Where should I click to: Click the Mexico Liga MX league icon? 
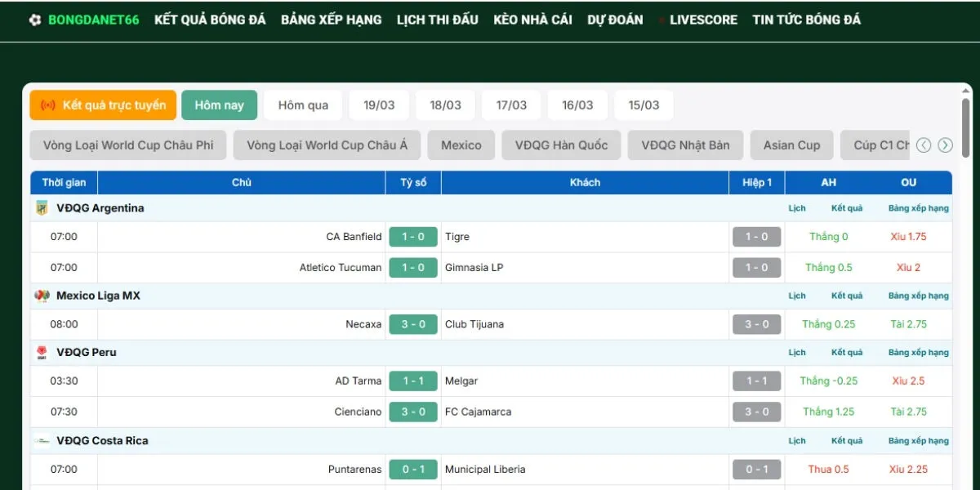tap(42, 296)
